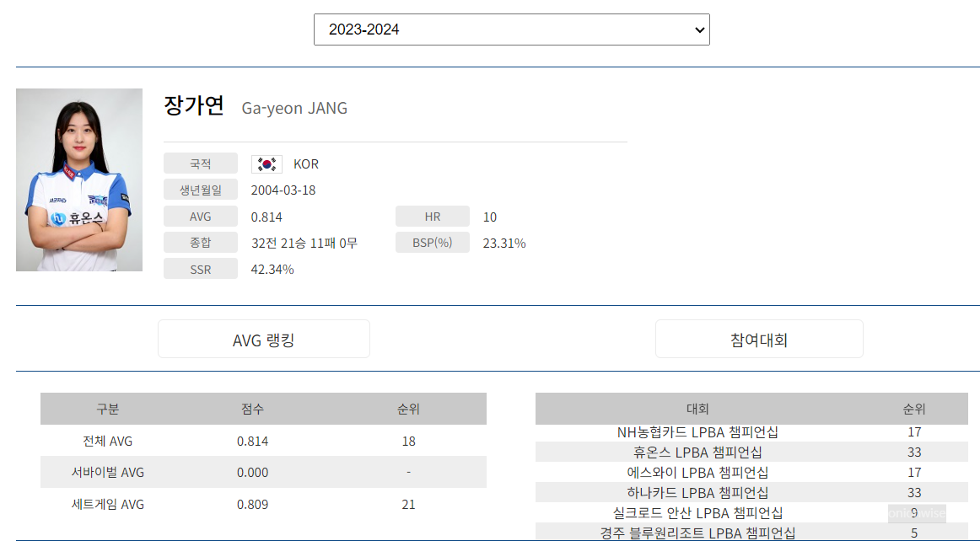Click the 국적 label badge
The height and width of the screenshot is (557, 980).
tap(201, 163)
